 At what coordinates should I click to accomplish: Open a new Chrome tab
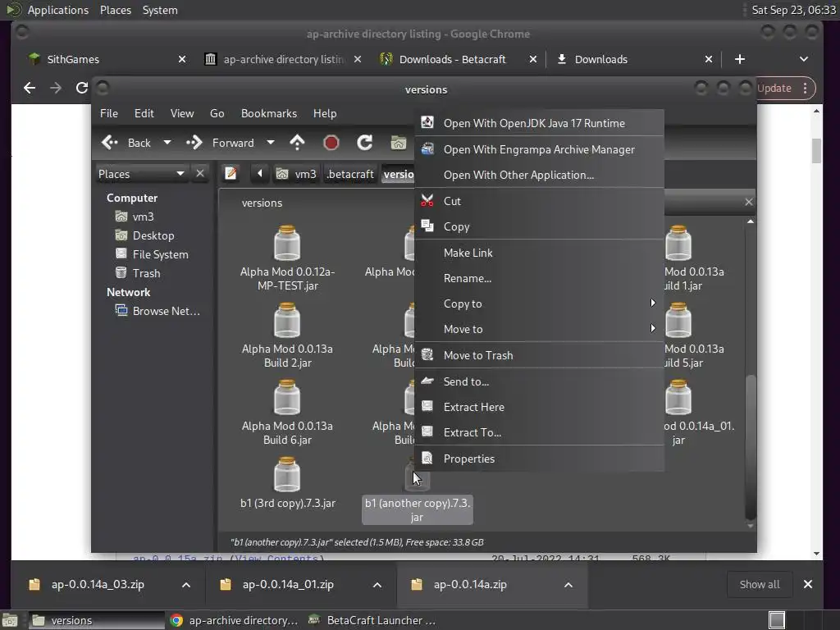tap(740, 59)
